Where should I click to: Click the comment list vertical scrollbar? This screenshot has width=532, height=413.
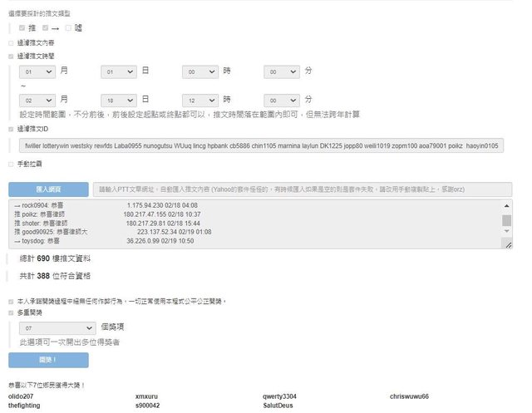(x=507, y=223)
